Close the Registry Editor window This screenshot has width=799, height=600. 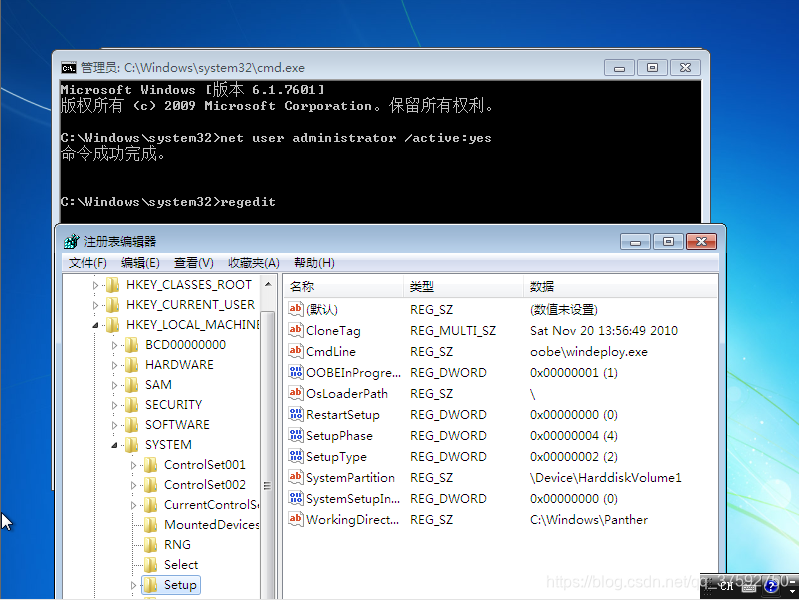click(701, 242)
